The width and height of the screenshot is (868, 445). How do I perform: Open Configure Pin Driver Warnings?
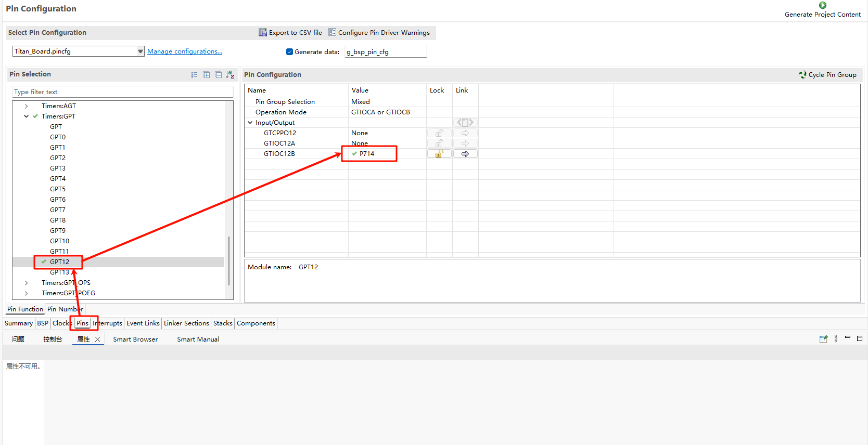379,32
